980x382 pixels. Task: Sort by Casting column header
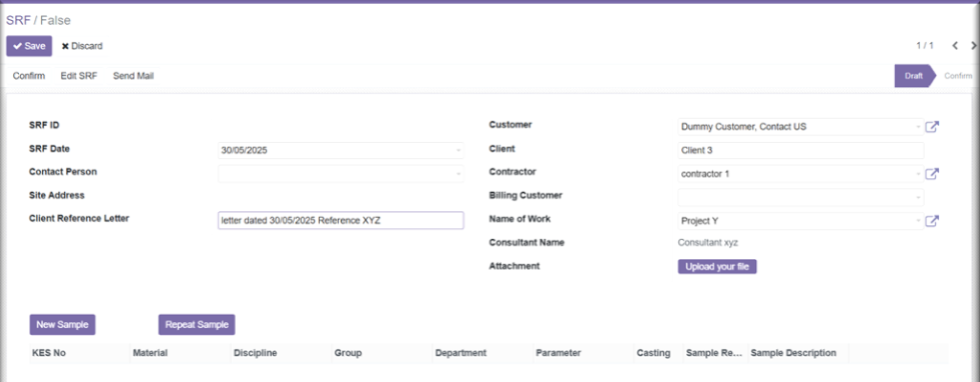click(x=658, y=353)
